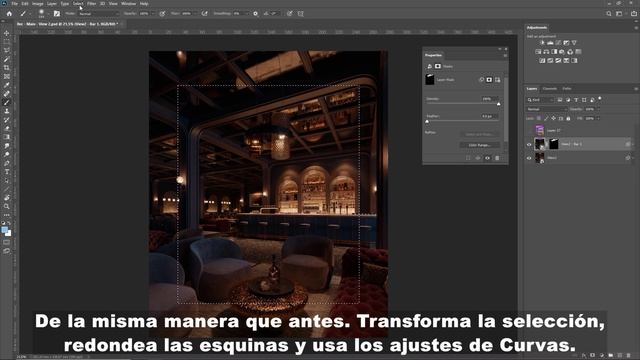Add a Hue/Saturation adjustment

[538, 52]
